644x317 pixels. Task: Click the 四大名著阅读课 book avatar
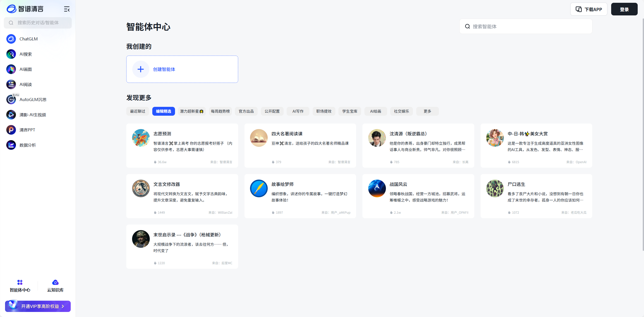[259, 138]
